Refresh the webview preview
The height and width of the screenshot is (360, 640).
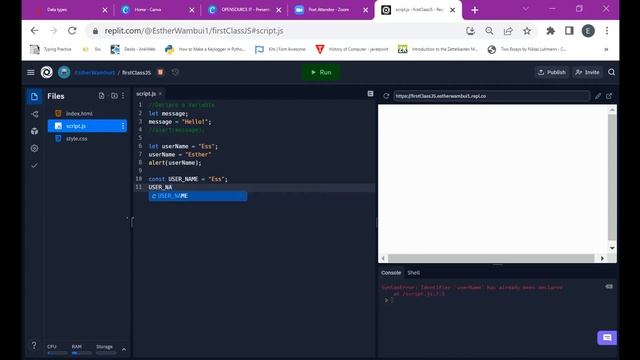pos(386,96)
